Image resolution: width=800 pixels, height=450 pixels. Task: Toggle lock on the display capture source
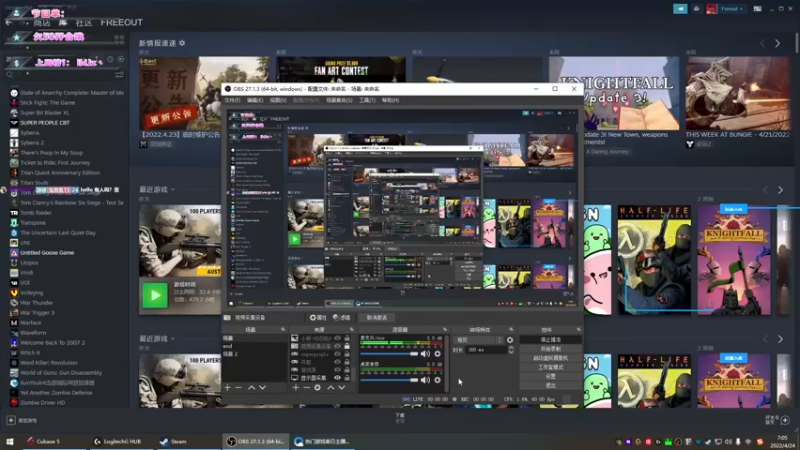pos(347,378)
